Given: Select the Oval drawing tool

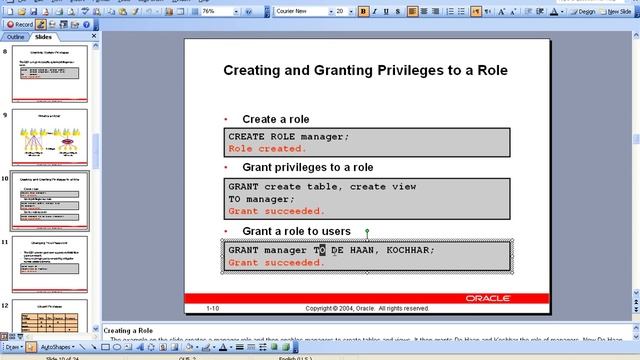Looking at the screenshot, I should pos(117,347).
